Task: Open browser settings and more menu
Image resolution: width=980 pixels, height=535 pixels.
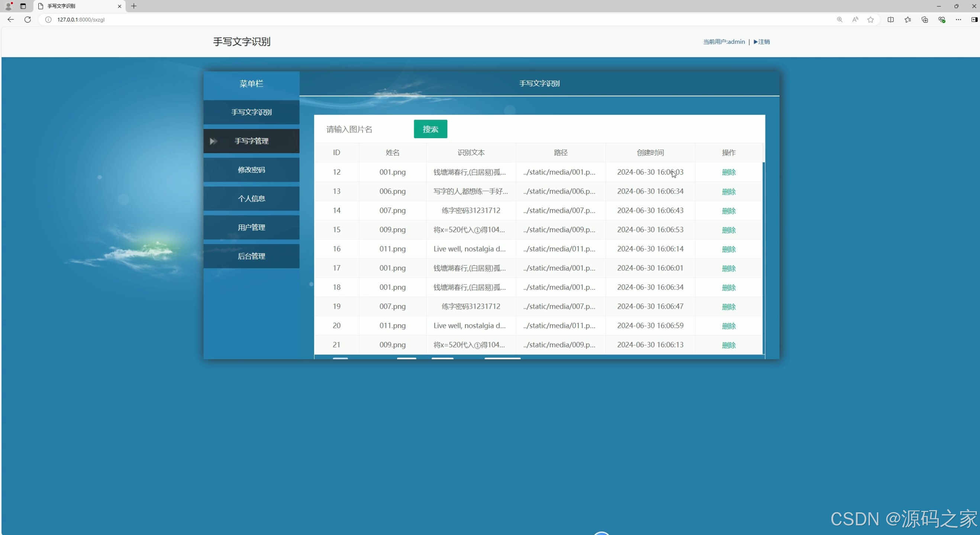Action: [x=958, y=19]
